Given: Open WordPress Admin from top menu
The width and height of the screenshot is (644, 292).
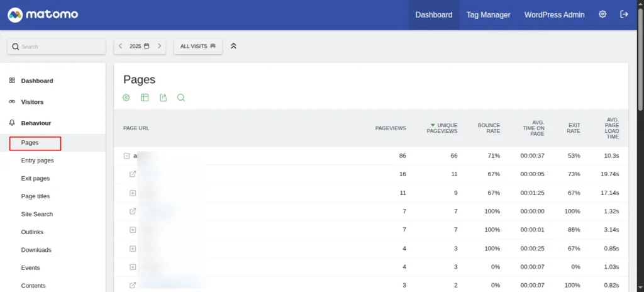Looking at the screenshot, I should pos(554,14).
